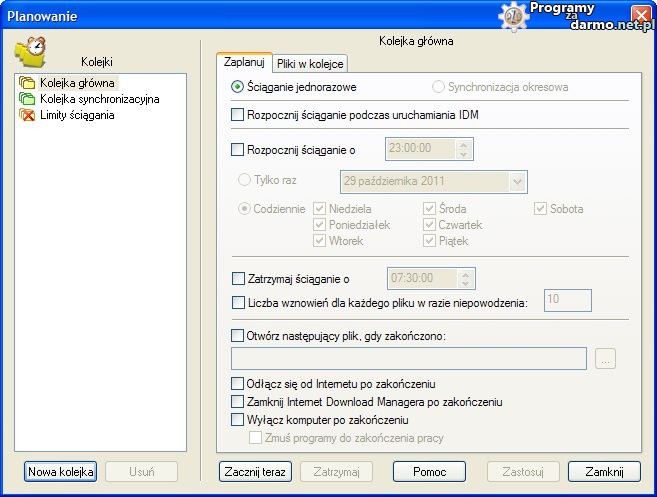
Task: Select the Zaplanuj tab
Action: point(244,62)
